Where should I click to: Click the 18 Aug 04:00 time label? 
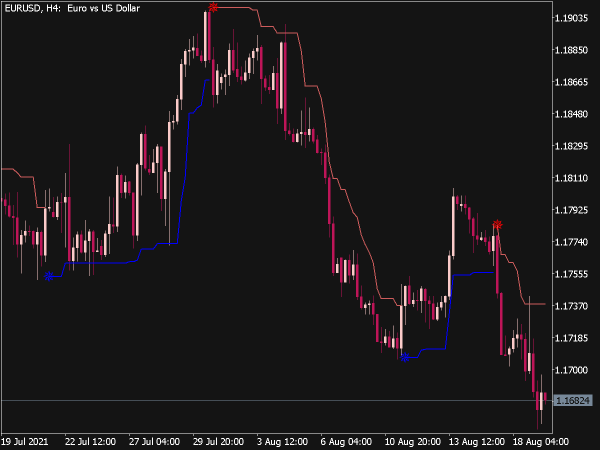coord(540,442)
